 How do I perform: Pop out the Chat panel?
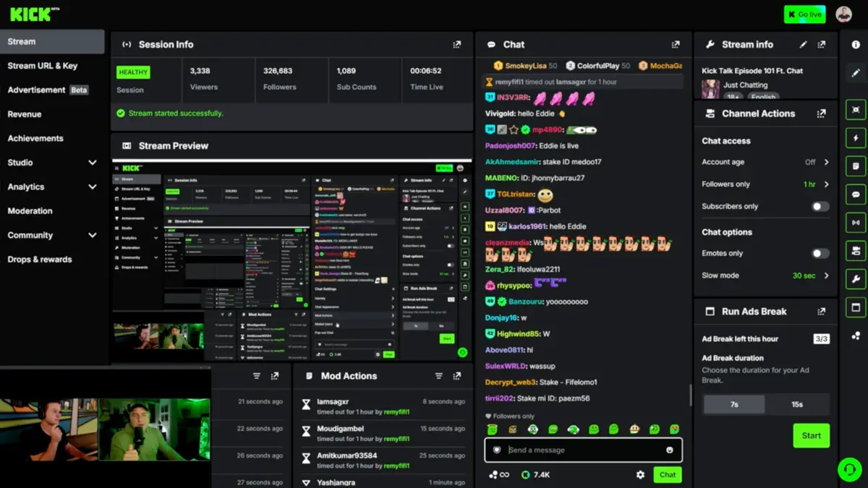point(675,45)
